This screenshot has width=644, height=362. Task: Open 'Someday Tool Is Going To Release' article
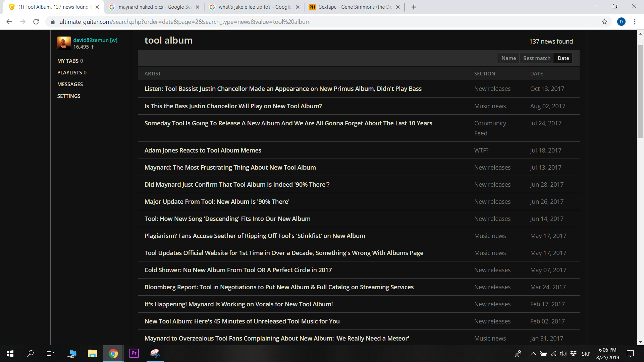[288, 123]
